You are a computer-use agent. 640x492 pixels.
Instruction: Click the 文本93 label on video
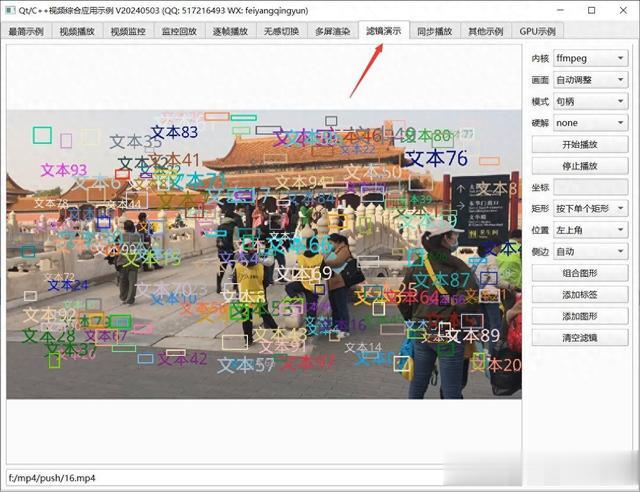[64, 170]
